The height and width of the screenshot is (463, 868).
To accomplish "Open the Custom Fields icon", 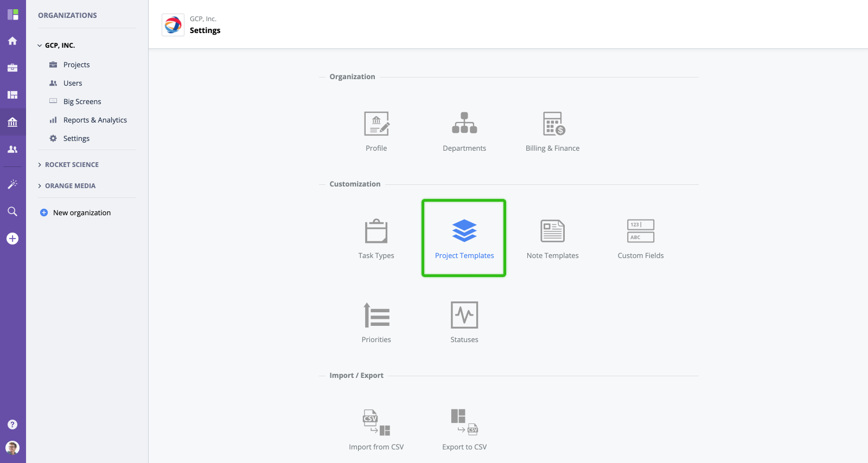I will 641,231.
